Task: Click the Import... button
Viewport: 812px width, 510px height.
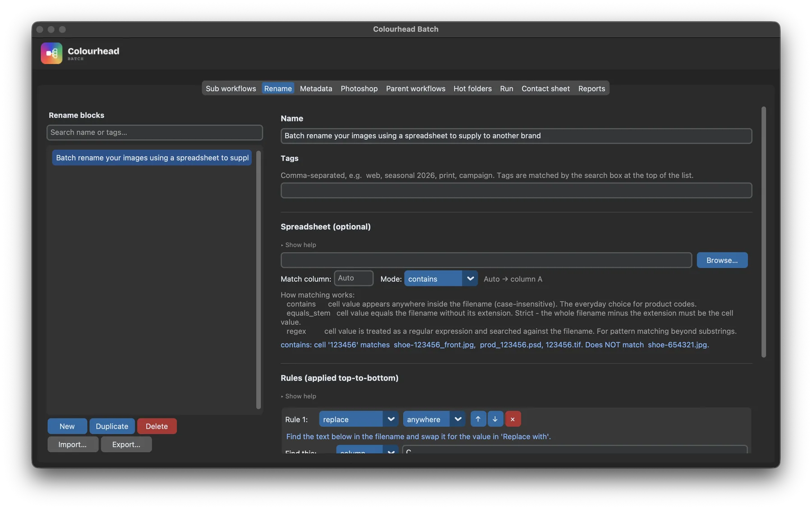Action: pyautogui.click(x=73, y=444)
